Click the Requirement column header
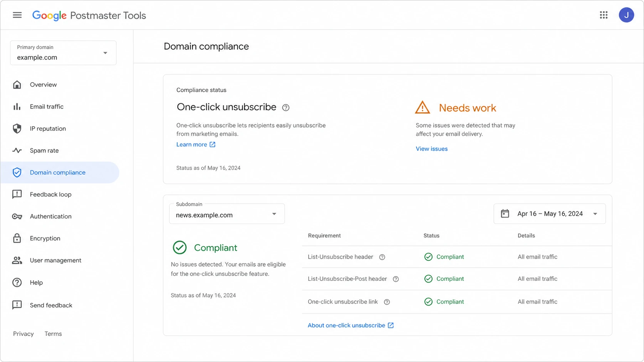The height and width of the screenshot is (362, 644). point(324,236)
